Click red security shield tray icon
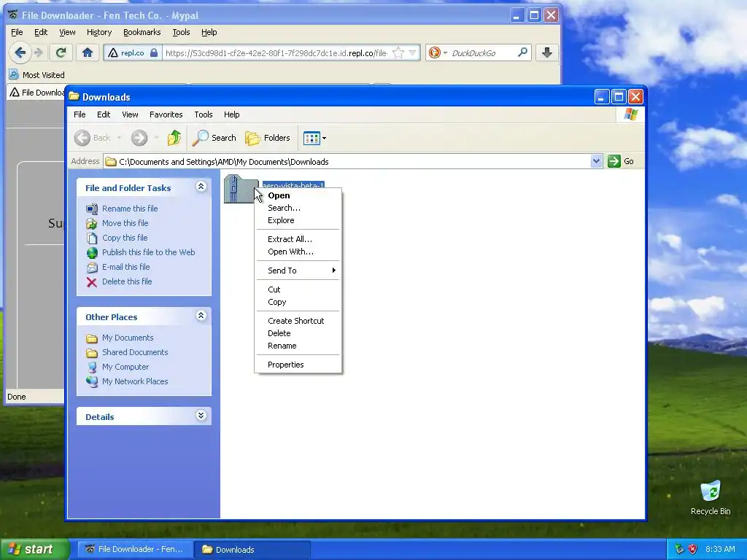This screenshot has height=560, width=747. click(x=693, y=549)
